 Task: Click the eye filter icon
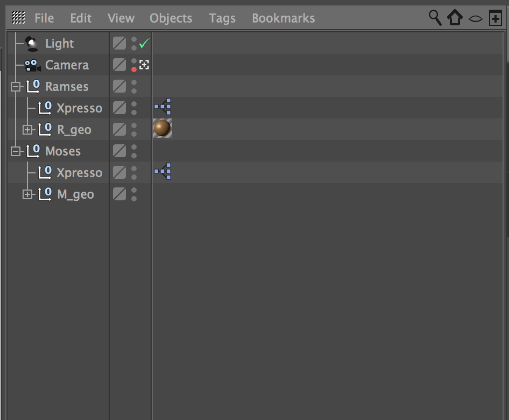click(x=475, y=18)
